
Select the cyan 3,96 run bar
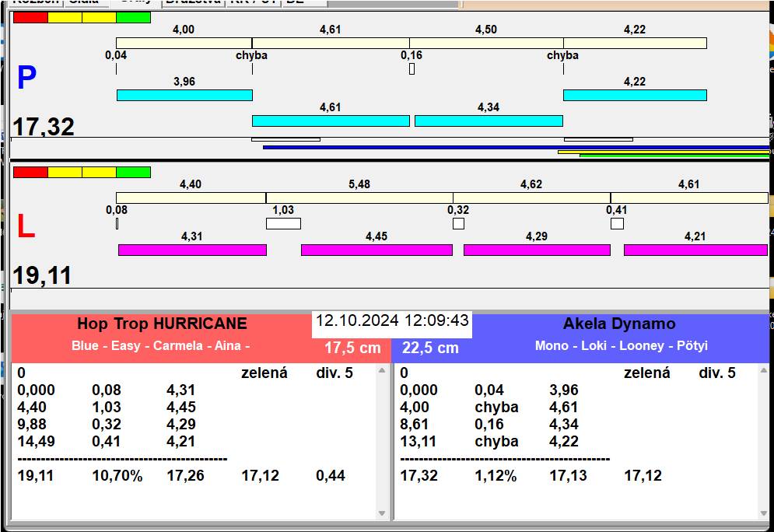pos(184,95)
